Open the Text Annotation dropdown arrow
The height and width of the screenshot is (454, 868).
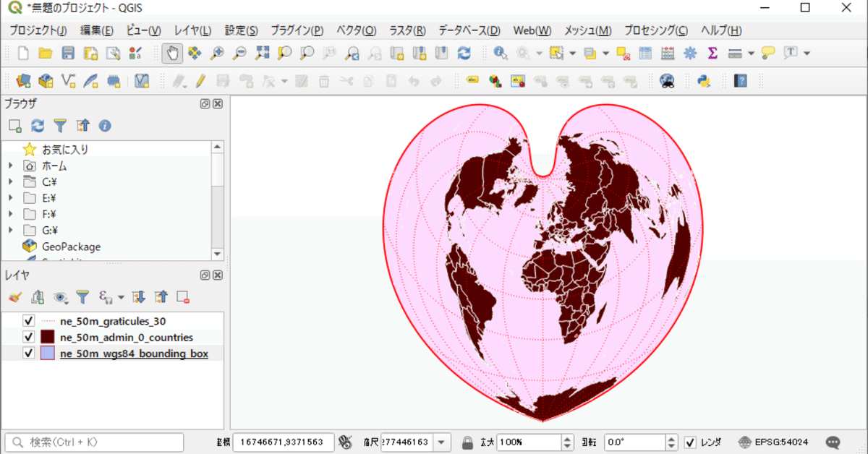pos(807,53)
